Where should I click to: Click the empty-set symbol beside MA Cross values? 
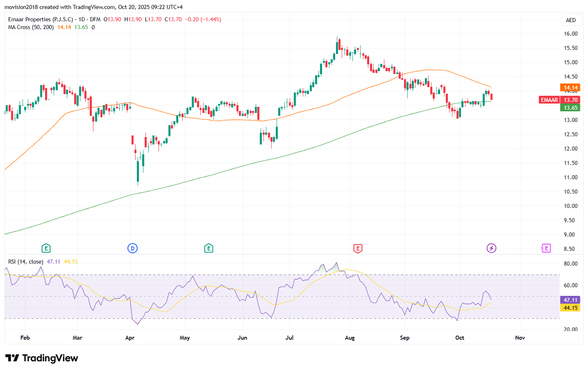point(93,27)
